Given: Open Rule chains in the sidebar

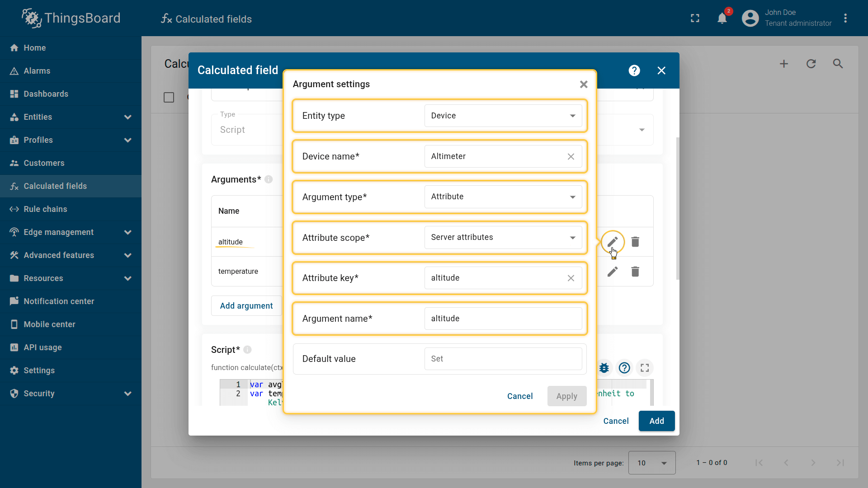Looking at the screenshot, I should [45, 209].
